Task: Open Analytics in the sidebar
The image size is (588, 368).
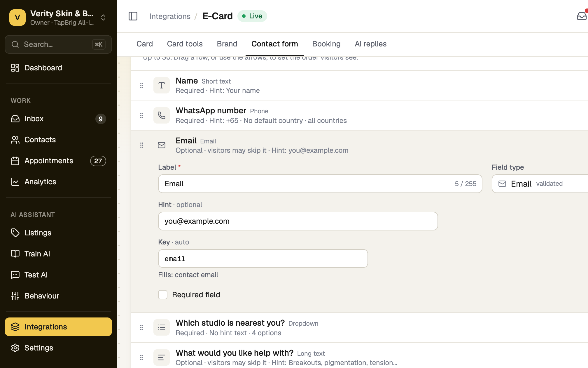Action: pyautogui.click(x=58, y=182)
